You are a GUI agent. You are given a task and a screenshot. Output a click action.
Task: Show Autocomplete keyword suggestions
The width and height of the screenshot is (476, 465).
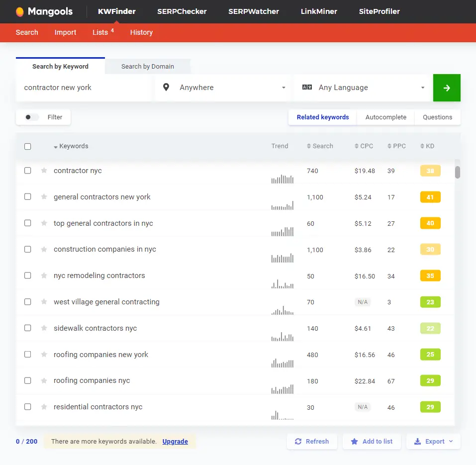coord(386,117)
